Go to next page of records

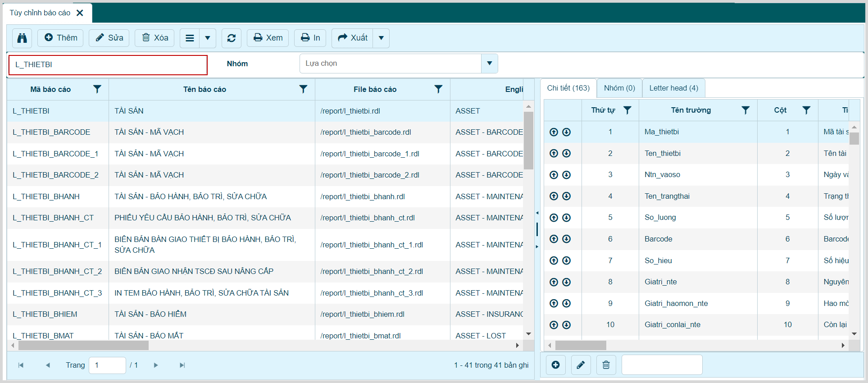(x=156, y=365)
